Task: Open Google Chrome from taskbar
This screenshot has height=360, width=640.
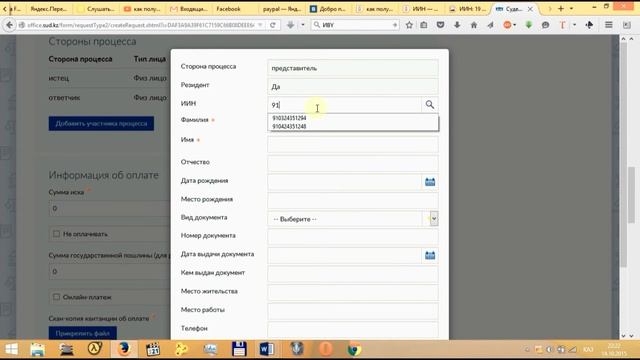Action: (x=354, y=349)
